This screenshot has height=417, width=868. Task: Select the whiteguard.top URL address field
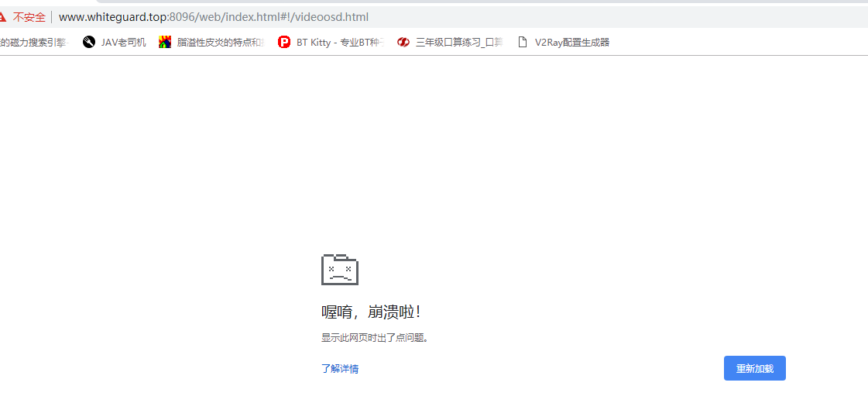click(213, 17)
